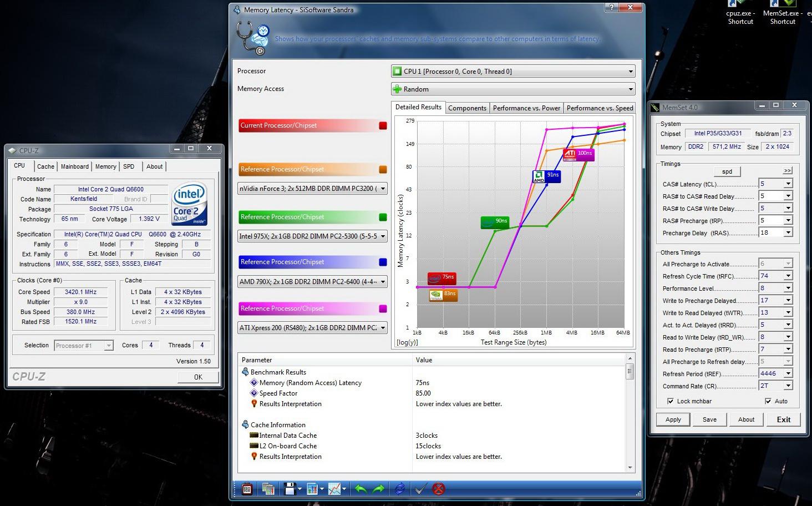812x506 pixels.
Task: Click the Apply button in MemSet
Action: coord(673,419)
